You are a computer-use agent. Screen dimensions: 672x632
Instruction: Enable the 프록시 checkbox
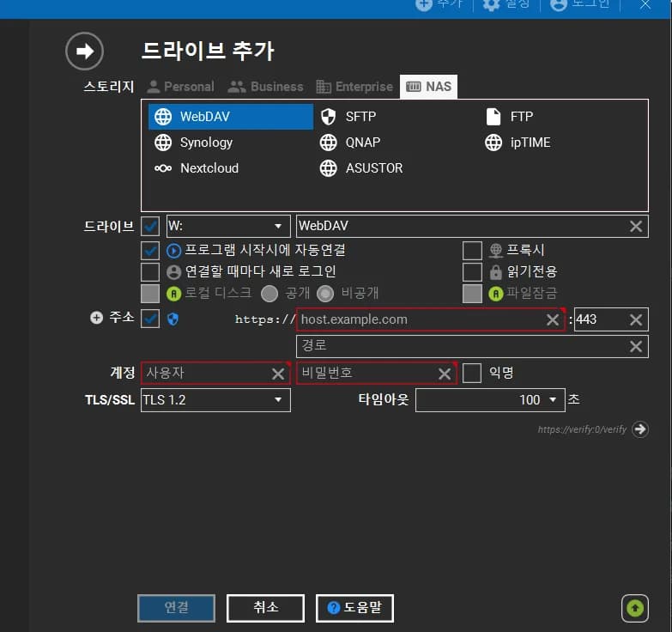tap(472, 251)
